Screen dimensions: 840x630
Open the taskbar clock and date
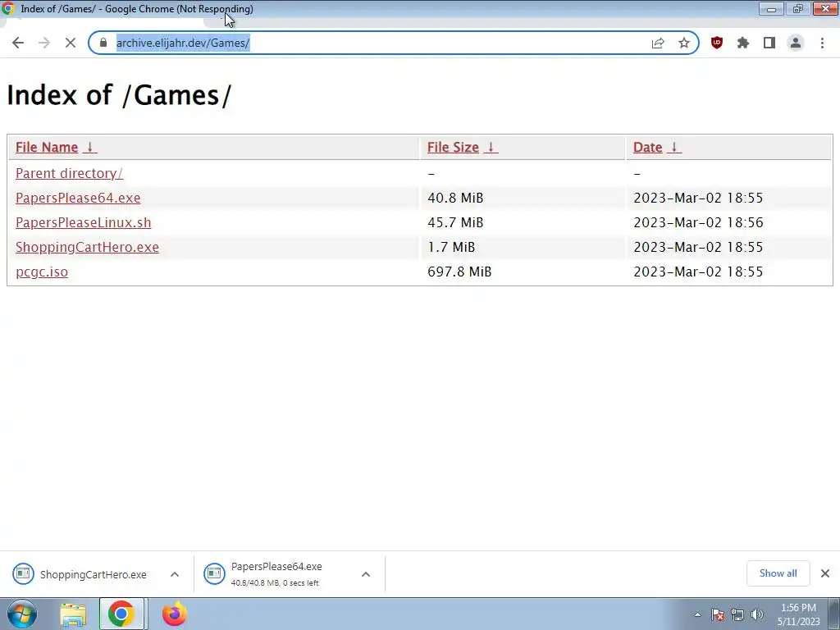(798, 614)
